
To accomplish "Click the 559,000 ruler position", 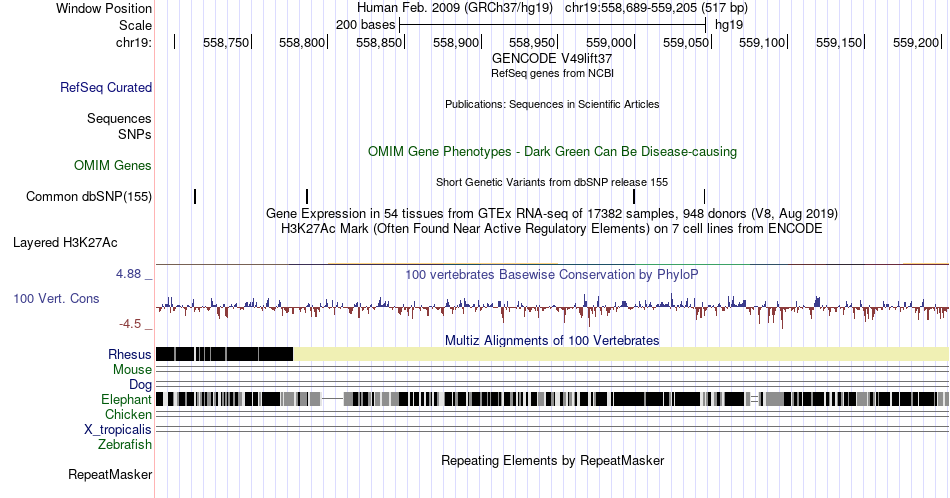I will tap(609, 42).
